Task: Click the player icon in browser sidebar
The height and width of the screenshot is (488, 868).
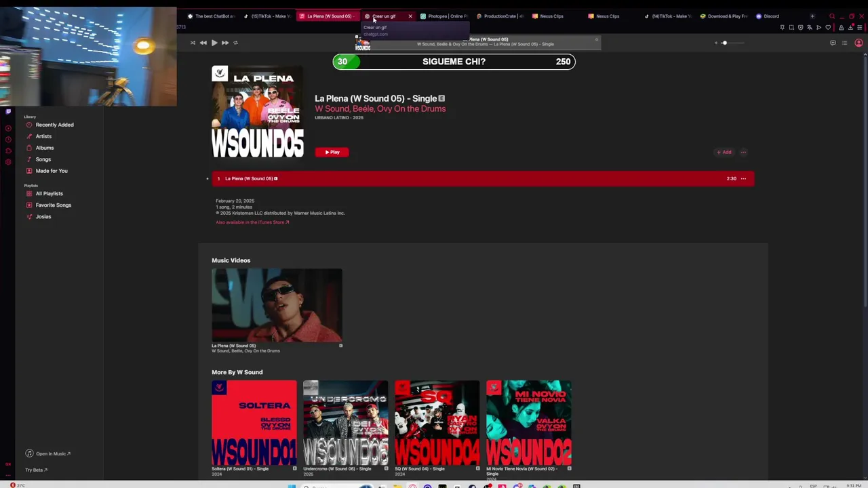Action: pos(8,128)
